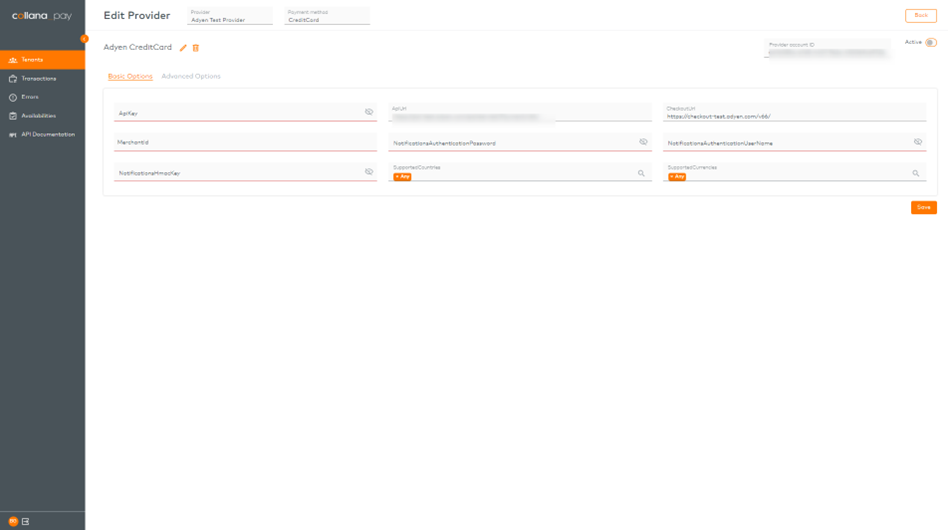This screenshot has height=530, width=948.
Task: Click the Adyen CreditCard title text
Action: [137, 47]
